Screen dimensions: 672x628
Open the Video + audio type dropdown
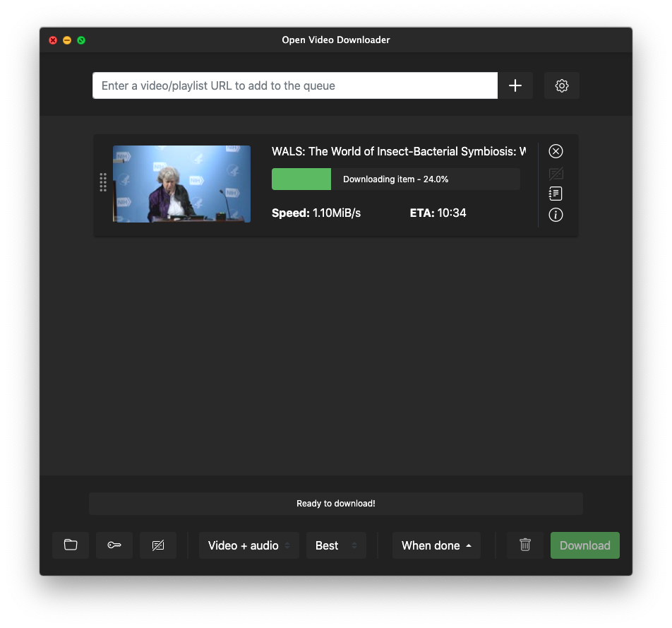pyautogui.click(x=248, y=545)
